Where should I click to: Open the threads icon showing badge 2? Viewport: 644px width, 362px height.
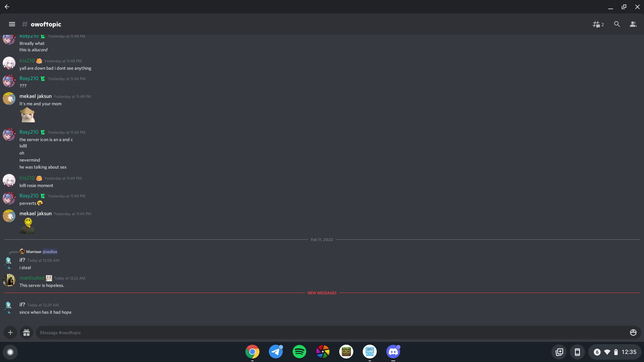pos(598,24)
